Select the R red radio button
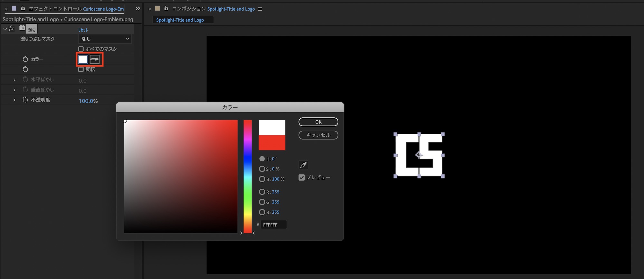 (x=262, y=192)
